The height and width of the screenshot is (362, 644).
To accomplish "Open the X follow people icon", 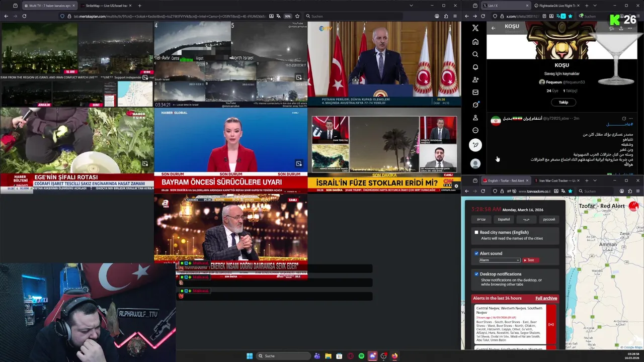I will click(x=475, y=79).
